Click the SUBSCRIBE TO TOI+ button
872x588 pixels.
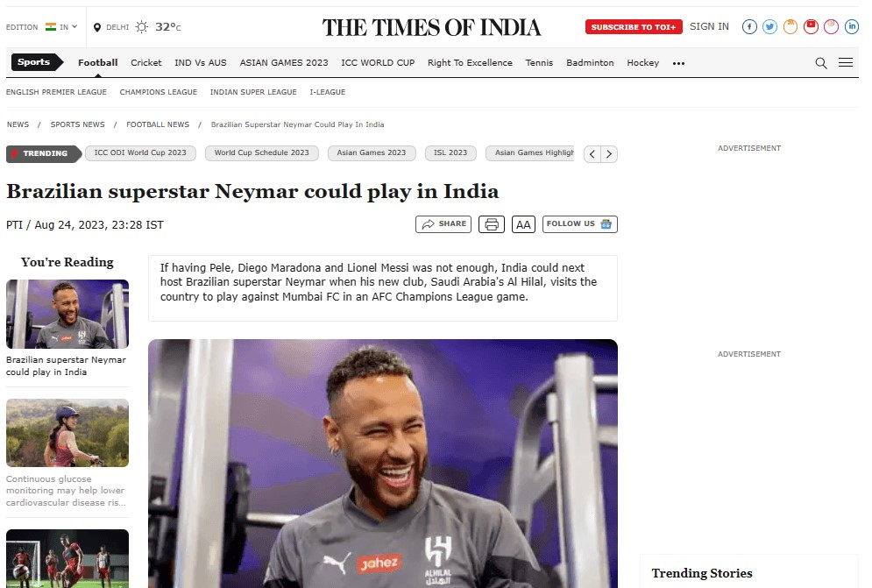point(634,26)
